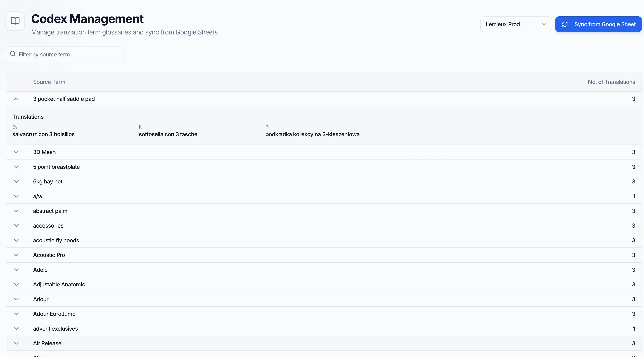Click the Es language label
The width and height of the screenshot is (644, 357).
tap(15, 127)
